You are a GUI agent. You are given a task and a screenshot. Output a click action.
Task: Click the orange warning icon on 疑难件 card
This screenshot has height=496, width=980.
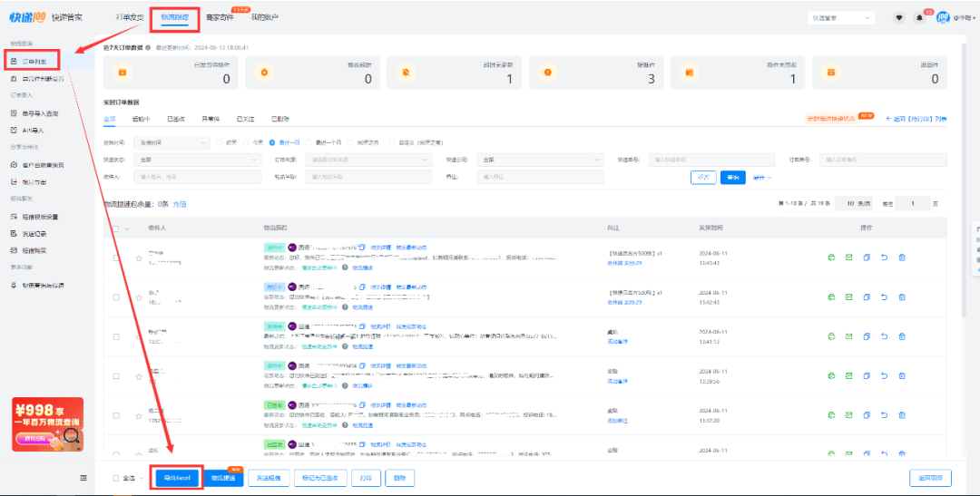point(548,73)
